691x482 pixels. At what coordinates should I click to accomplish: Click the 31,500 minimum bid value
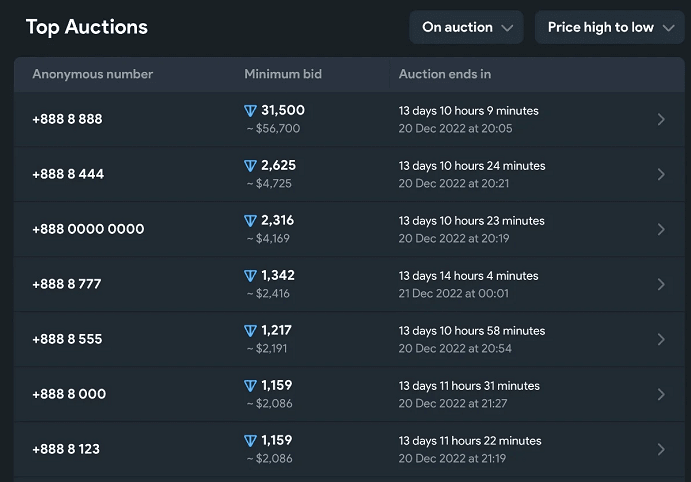pyautogui.click(x=283, y=110)
